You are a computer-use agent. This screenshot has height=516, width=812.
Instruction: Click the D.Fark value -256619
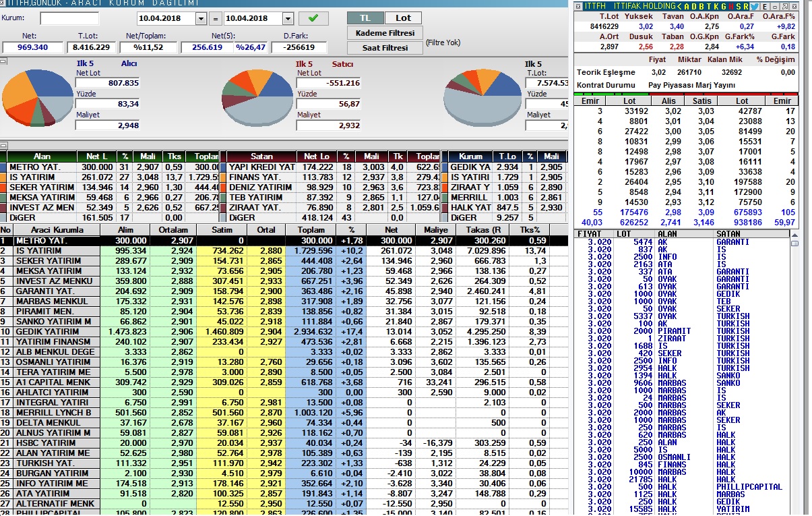click(299, 47)
